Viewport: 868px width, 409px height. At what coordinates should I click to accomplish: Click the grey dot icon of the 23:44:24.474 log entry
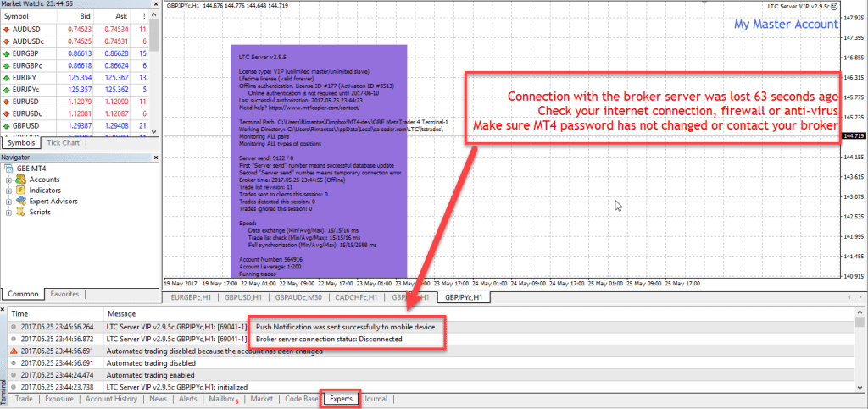pyautogui.click(x=14, y=375)
